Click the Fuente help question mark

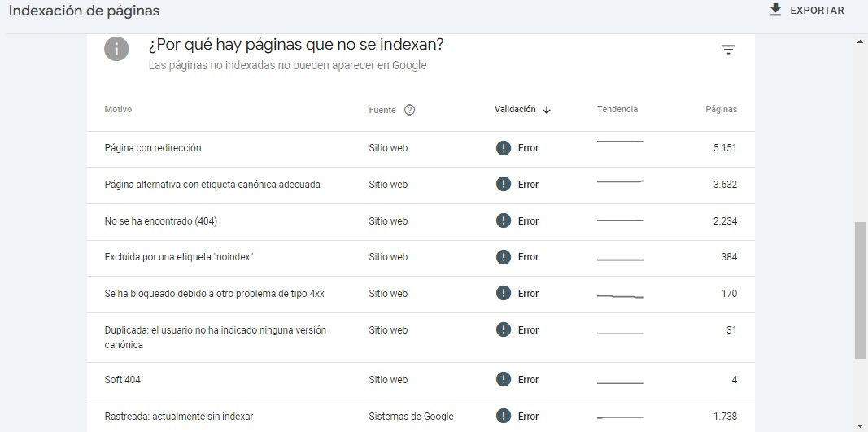[410, 110]
